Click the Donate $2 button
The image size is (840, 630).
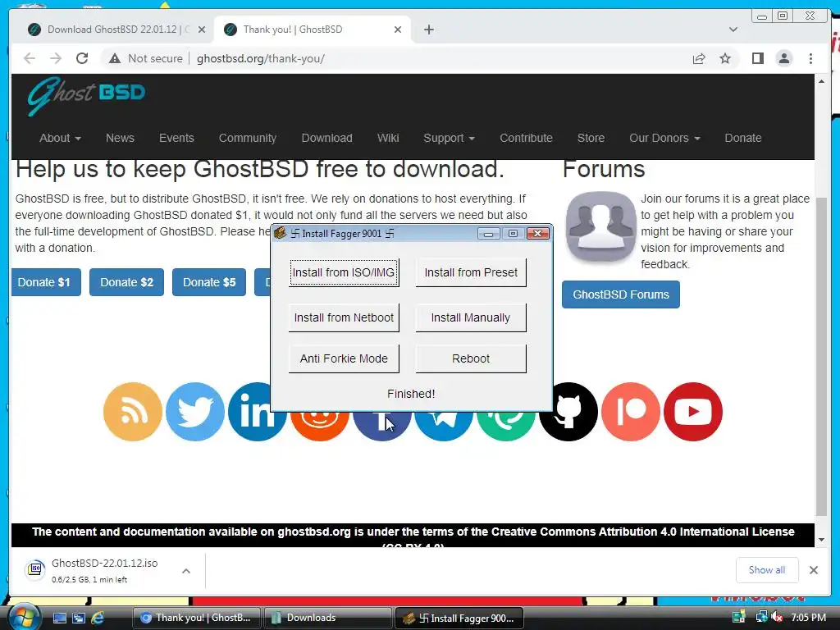(x=126, y=282)
